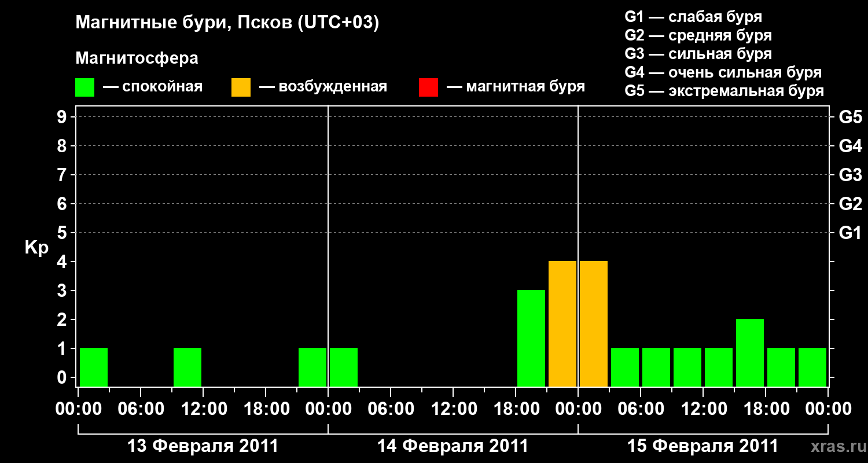Click the orange 'возбужденная' legend swatch
Screen dimensions: 868x463
tap(241, 87)
